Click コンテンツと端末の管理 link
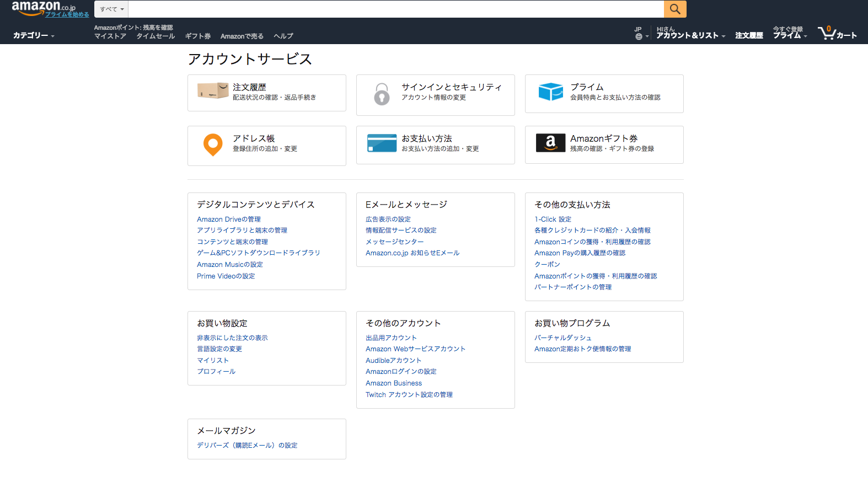Viewport: 868px width, 487px height. coord(232,242)
